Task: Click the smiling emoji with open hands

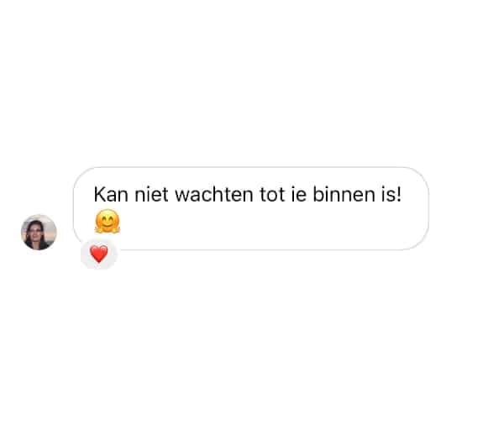Action: coord(108,221)
